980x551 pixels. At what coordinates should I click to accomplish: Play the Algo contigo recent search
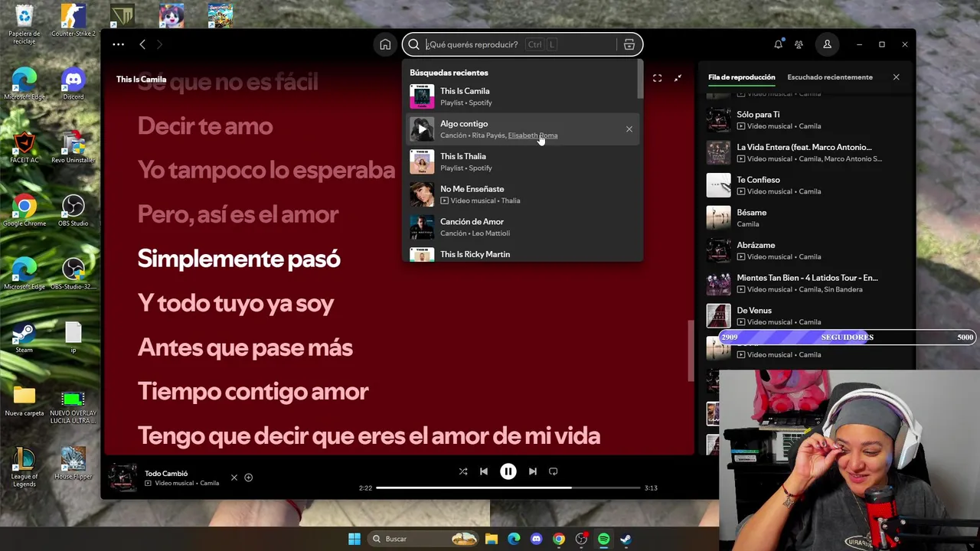pyautogui.click(x=422, y=129)
